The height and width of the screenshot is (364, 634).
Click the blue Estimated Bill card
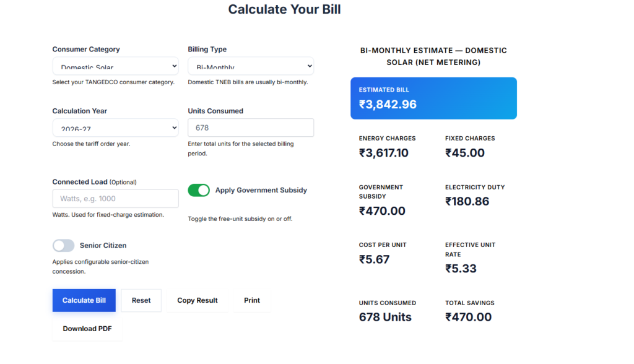coord(433,98)
